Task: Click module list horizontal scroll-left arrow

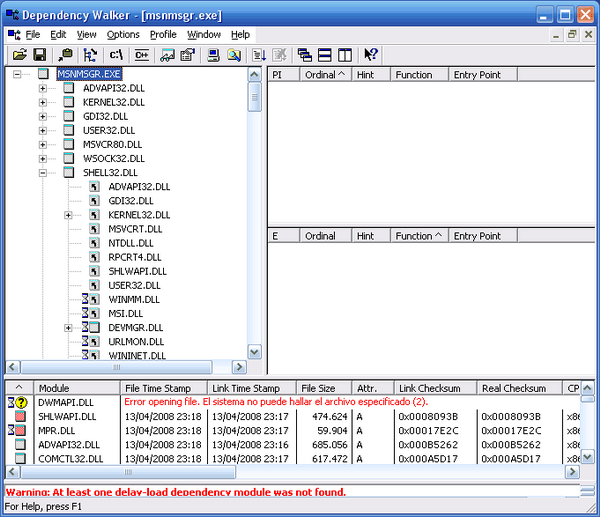Action: coord(12,471)
